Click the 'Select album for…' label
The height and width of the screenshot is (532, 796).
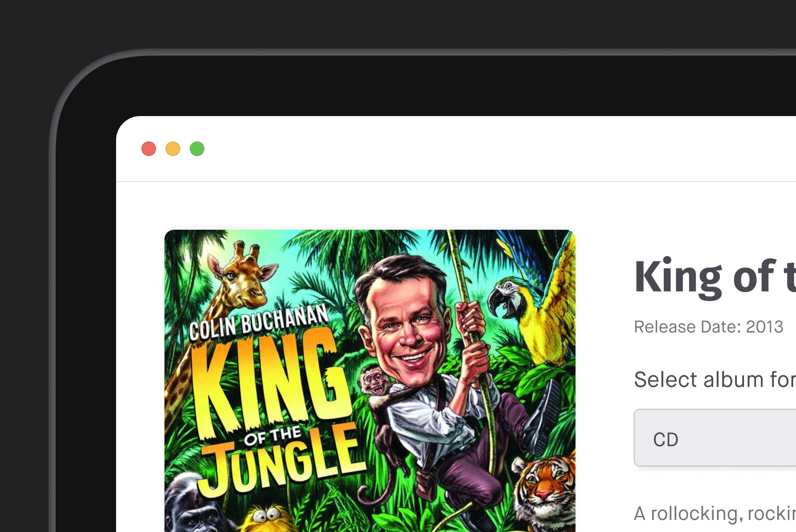click(x=715, y=380)
